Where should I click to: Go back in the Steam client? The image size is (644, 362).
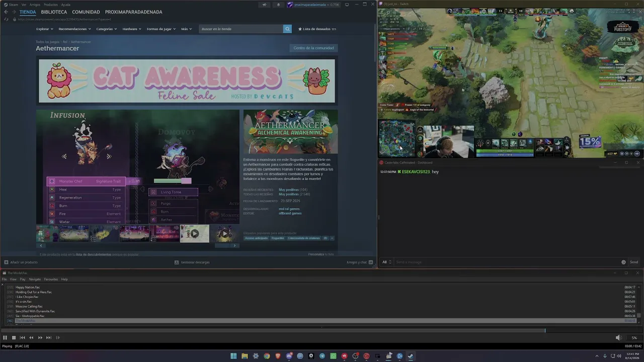pos(6,12)
